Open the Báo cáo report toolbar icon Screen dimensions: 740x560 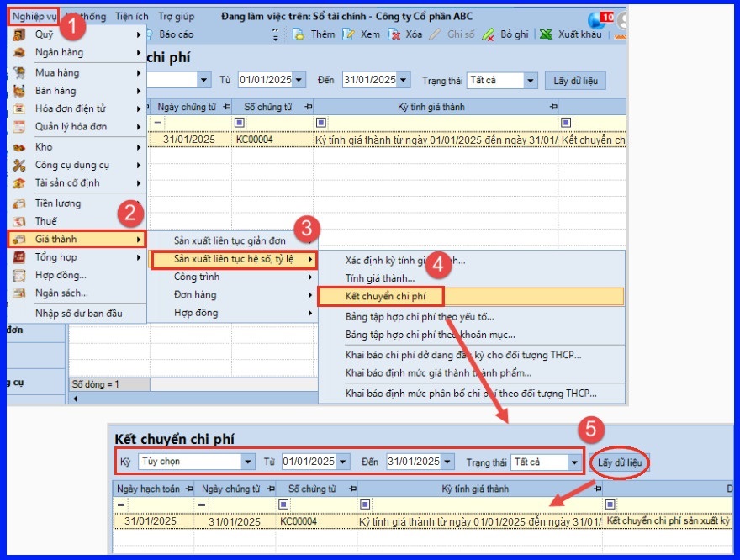tap(148, 34)
